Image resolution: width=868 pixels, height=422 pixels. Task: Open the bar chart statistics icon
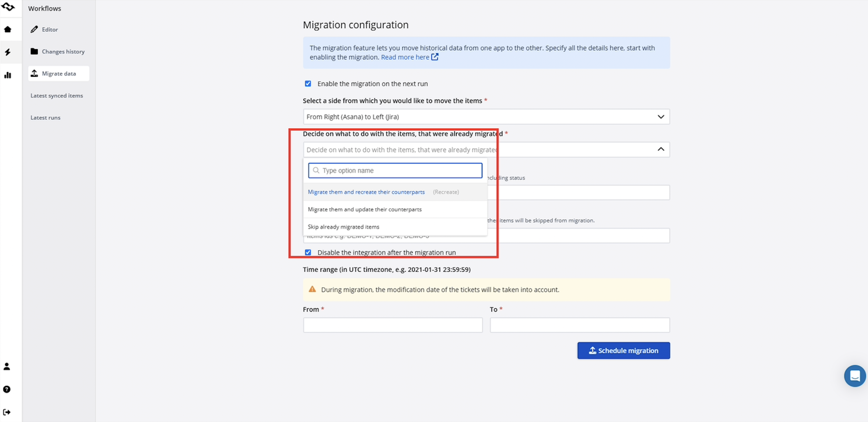[7, 75]
